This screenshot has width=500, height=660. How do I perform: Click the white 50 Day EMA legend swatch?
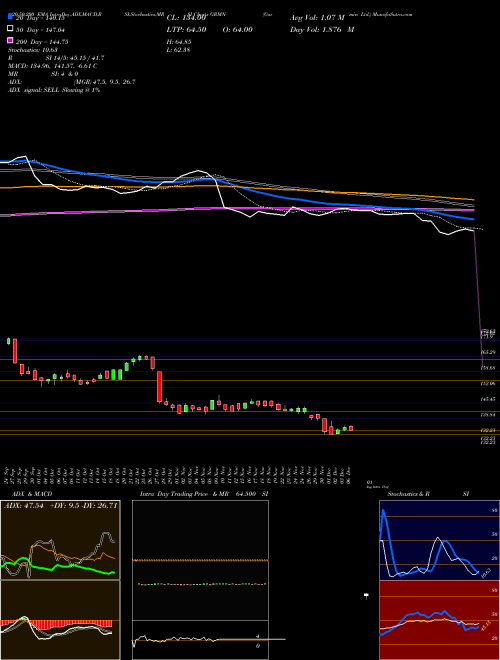pyautogui.click(x=10, y=29)
